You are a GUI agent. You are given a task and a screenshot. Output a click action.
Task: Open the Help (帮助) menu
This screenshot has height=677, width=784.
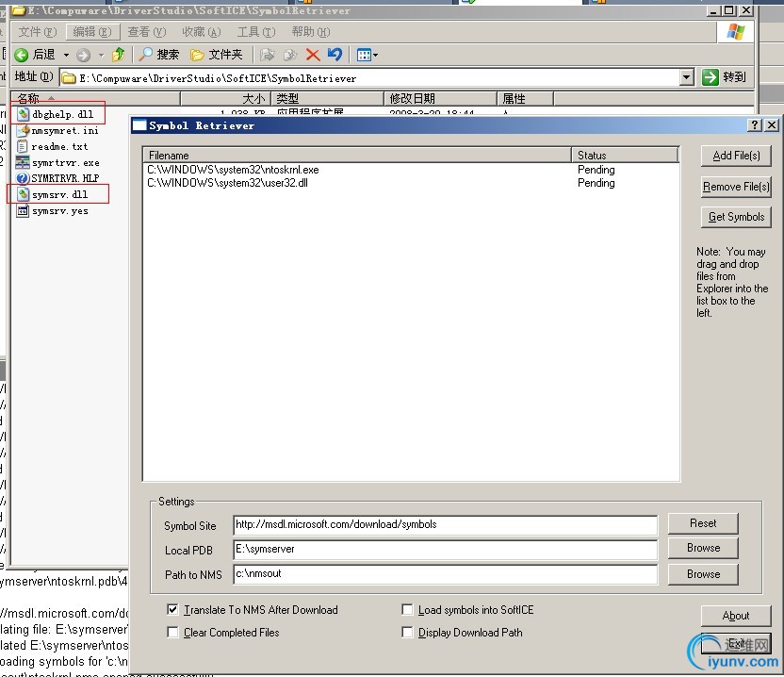(311, 32)
